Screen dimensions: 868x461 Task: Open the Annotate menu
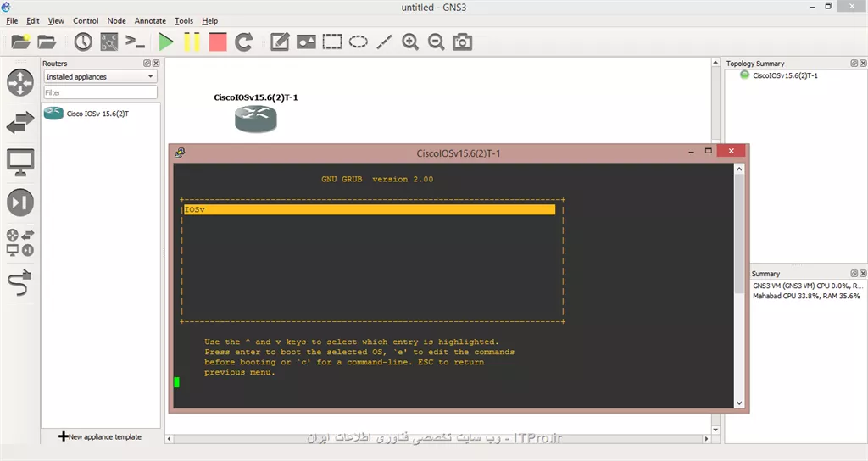click(150, 21)
